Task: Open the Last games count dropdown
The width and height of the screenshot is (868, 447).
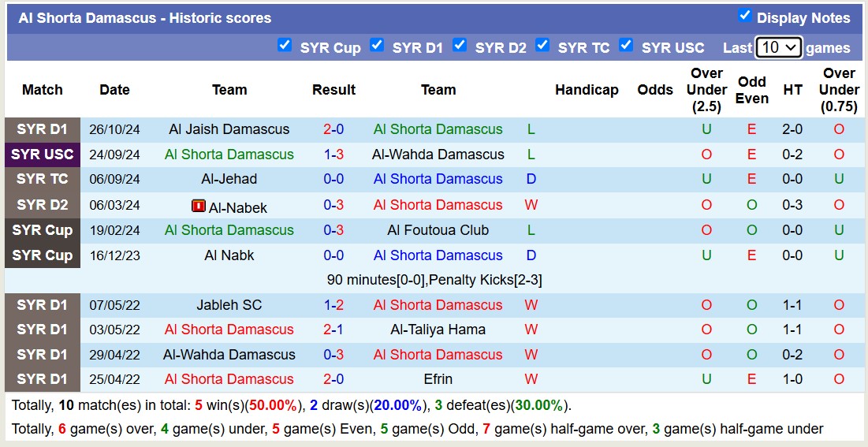Action: point(778,47)
